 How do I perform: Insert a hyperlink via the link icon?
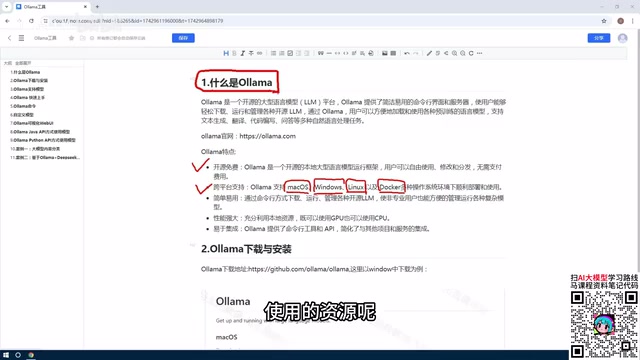[260, 53]
